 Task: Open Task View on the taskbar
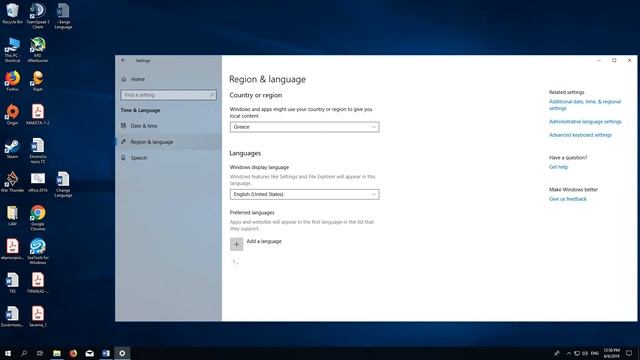[x=40, y=353]
